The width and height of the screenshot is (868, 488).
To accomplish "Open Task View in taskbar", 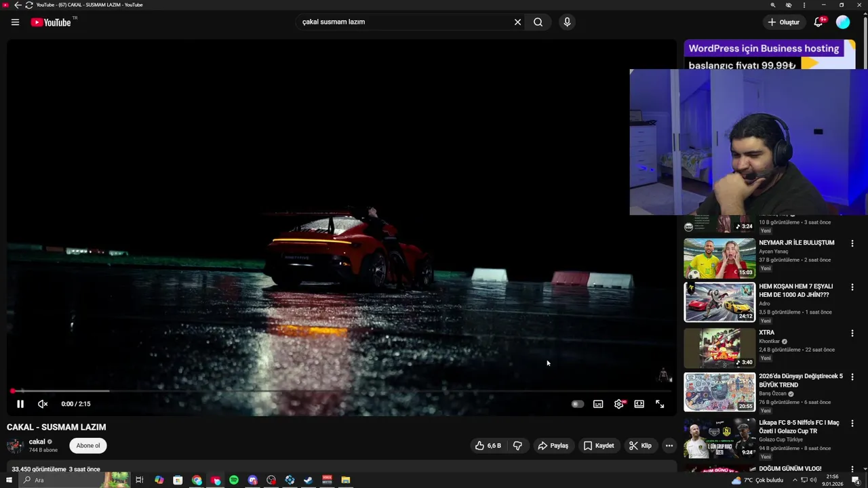I will [x=140, y=480].
